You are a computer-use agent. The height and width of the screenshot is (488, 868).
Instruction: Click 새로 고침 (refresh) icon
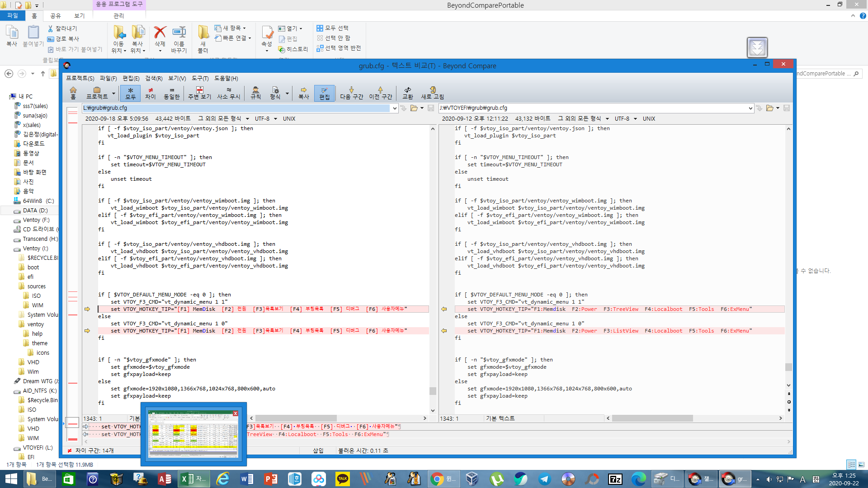coord(433,93)
